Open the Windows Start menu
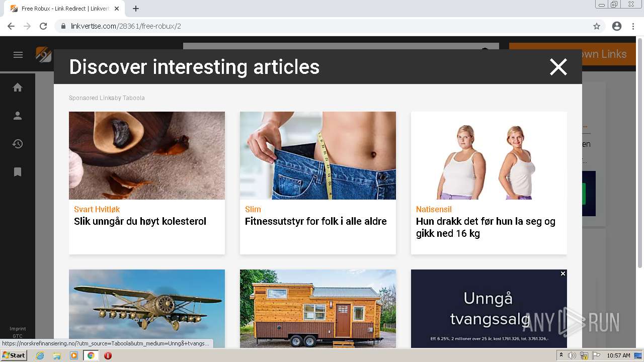644x362 pixels. tap(14, 355)
